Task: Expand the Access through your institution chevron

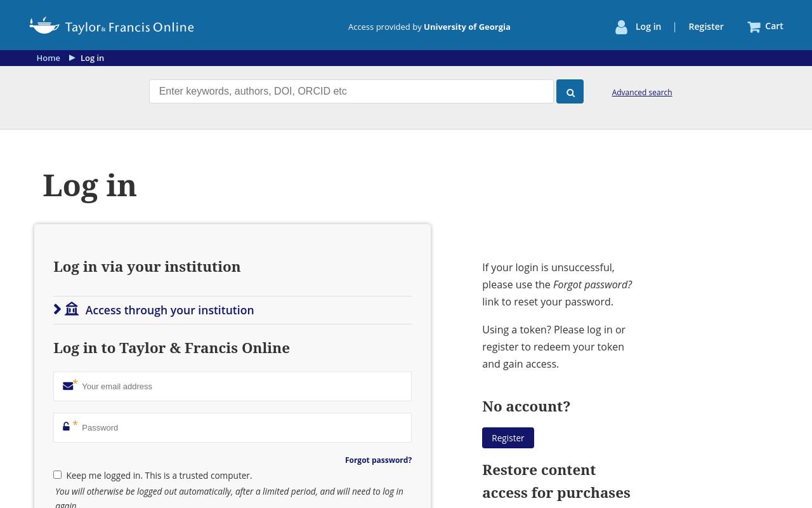Action: pyautogui.click(x=58, y=309)
